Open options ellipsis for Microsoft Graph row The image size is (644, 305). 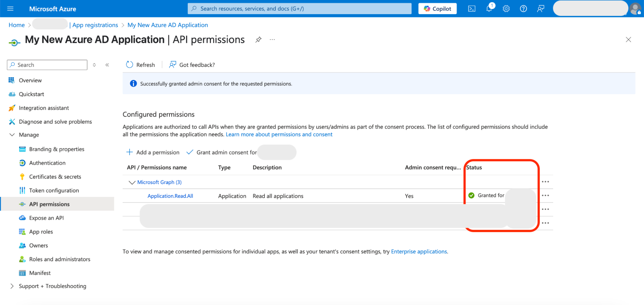[x=545, y=182]
